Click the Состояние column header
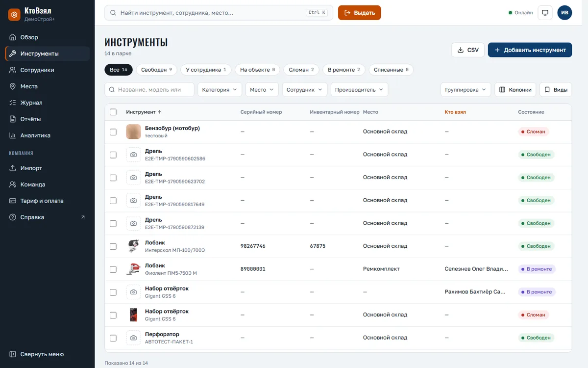The width and height of the screenshot is (588, 368). [531, 112]
